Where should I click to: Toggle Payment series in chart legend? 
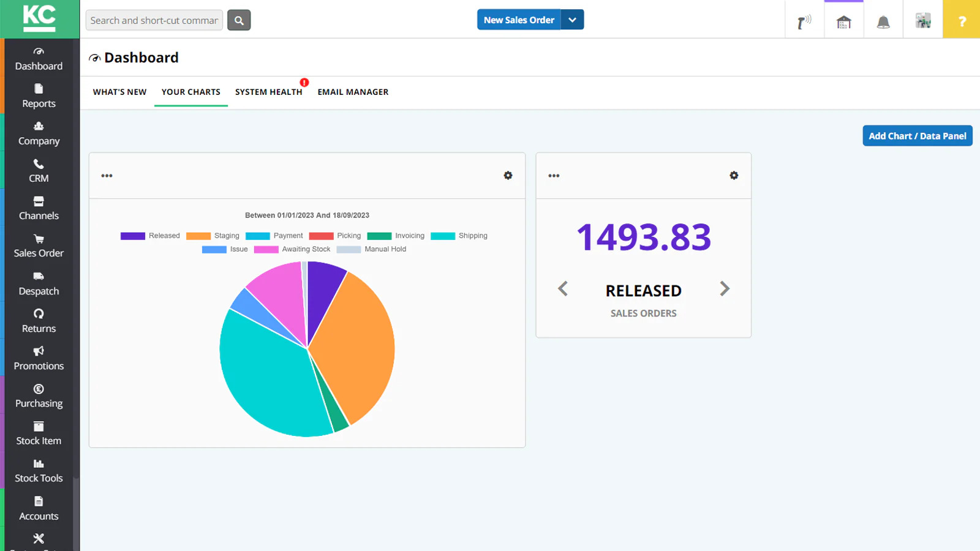(x=274, y=236)
